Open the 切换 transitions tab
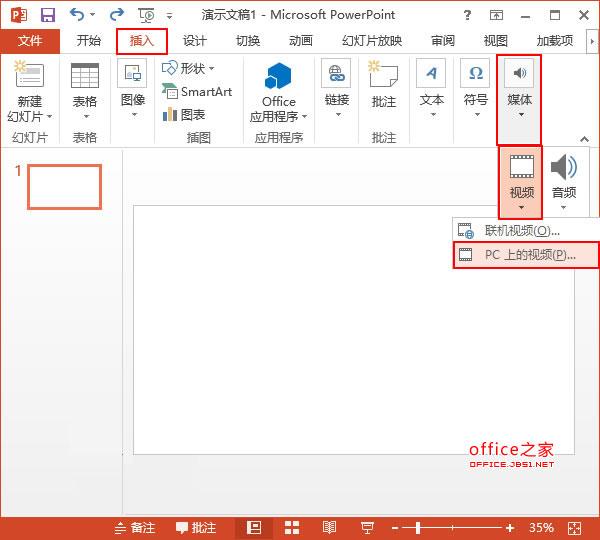This screenshot has width=600, height=540. (x=248, y=41)
